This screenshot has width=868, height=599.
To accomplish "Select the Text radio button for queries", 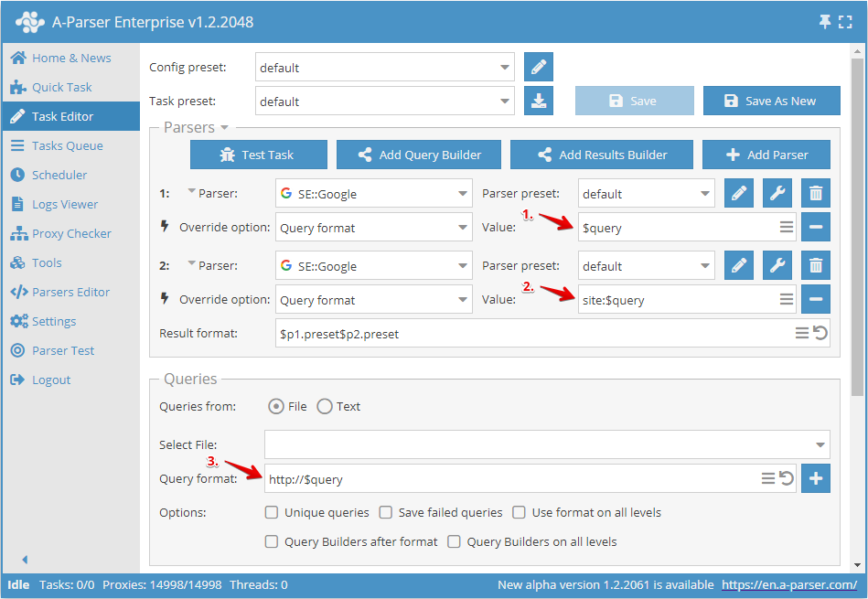I will (x=325, y=407).
